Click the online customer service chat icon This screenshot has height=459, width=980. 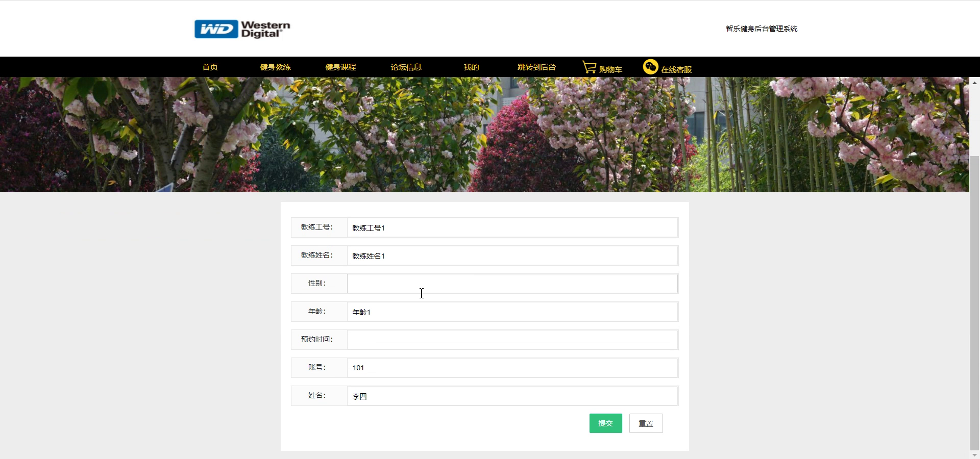(650, 67)
